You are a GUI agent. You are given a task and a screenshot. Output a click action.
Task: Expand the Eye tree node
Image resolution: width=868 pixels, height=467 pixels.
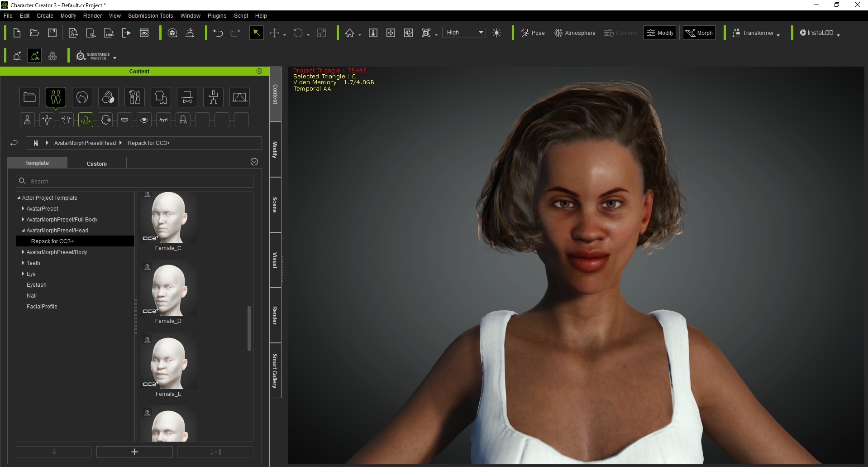[x=23, y=274]
